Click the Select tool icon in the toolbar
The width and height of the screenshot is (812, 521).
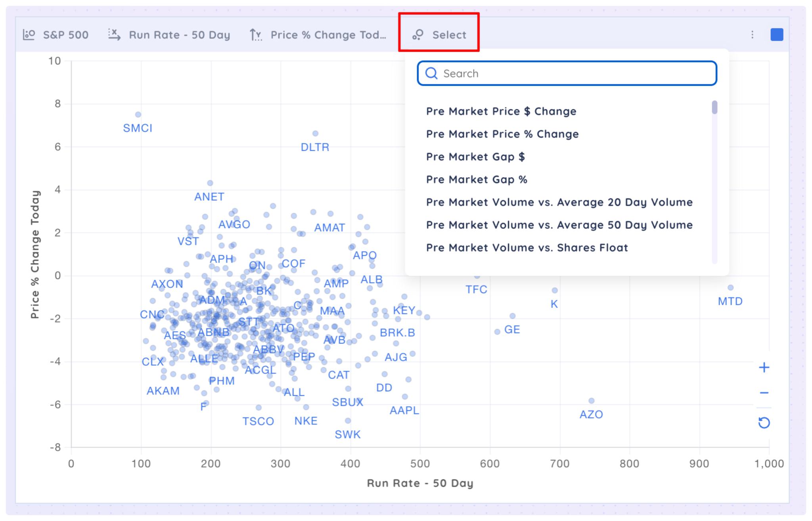tap(419, 34)
